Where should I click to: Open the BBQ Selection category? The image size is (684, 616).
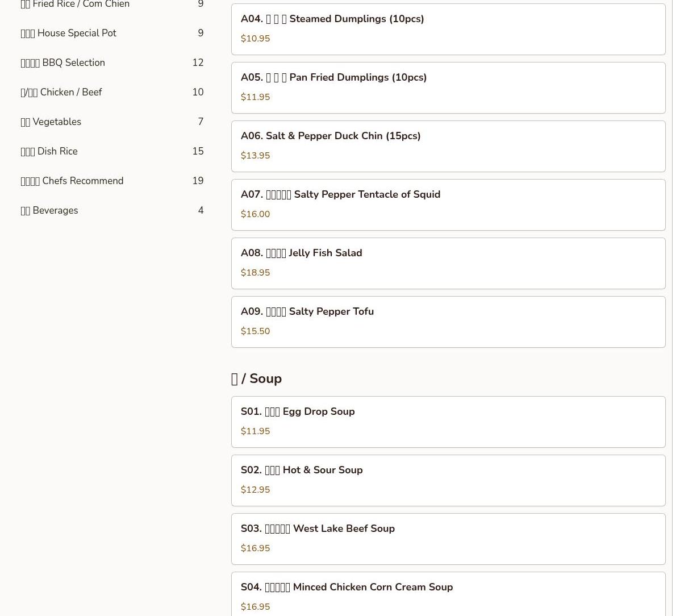point(112,63)
